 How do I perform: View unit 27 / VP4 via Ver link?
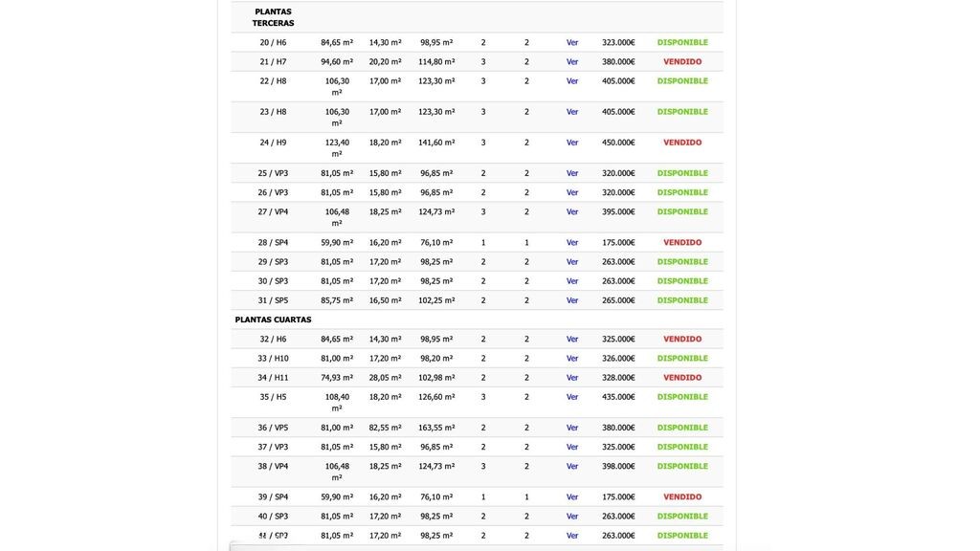(x=572, y=211)
